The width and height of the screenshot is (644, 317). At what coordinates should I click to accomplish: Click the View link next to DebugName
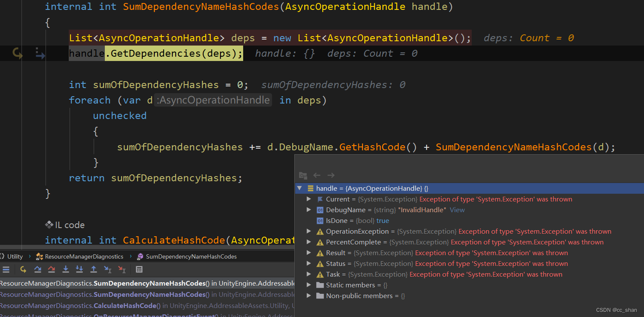[457, 210]
